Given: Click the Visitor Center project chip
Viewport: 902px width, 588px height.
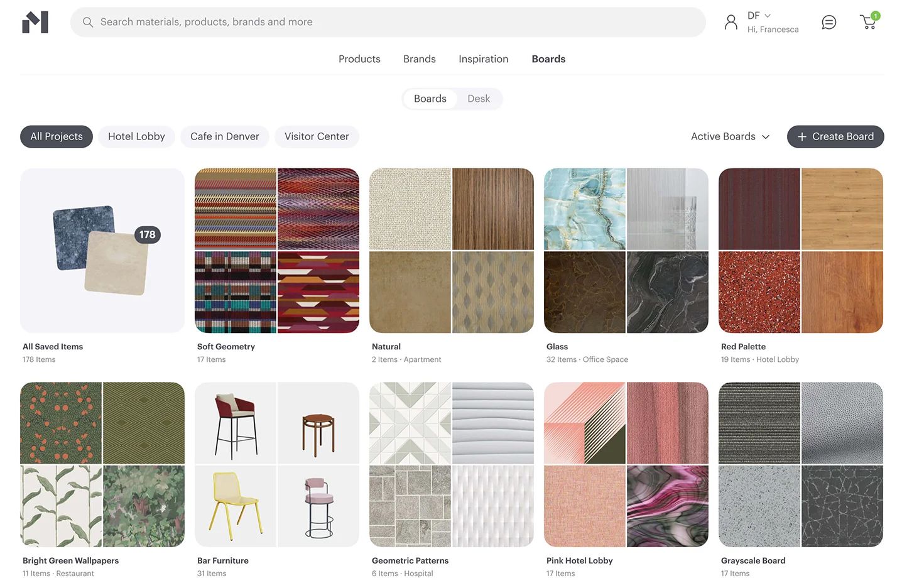Looking at the screenshot, I should (317, 136).
